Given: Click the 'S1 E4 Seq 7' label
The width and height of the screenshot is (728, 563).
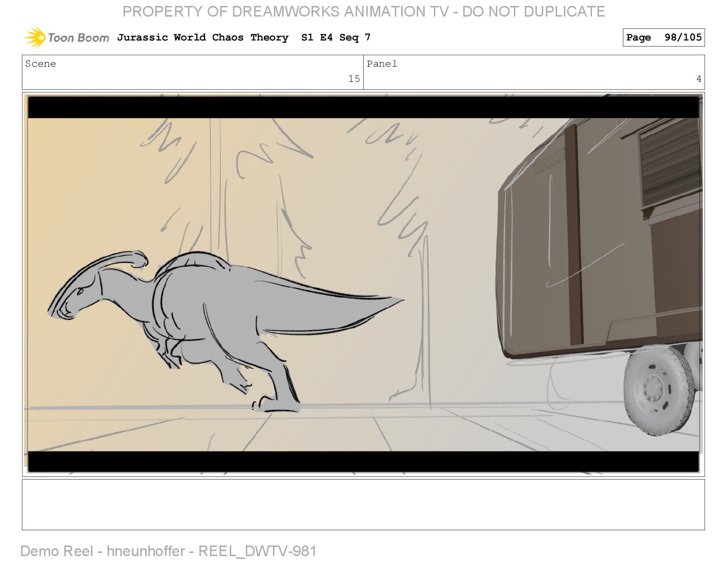Looking at the screenshot, I should [x=336, y=37].
